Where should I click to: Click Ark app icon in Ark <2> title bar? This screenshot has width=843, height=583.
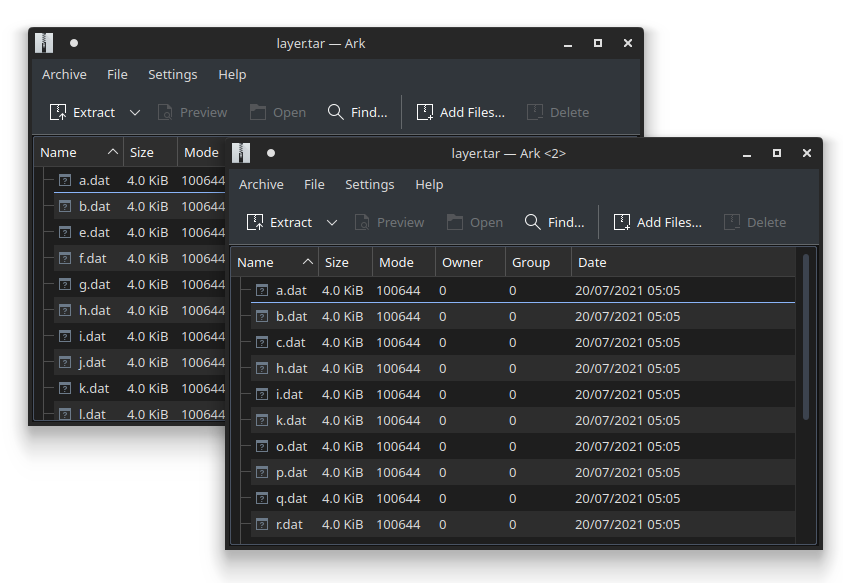click(x=241, y=153)
